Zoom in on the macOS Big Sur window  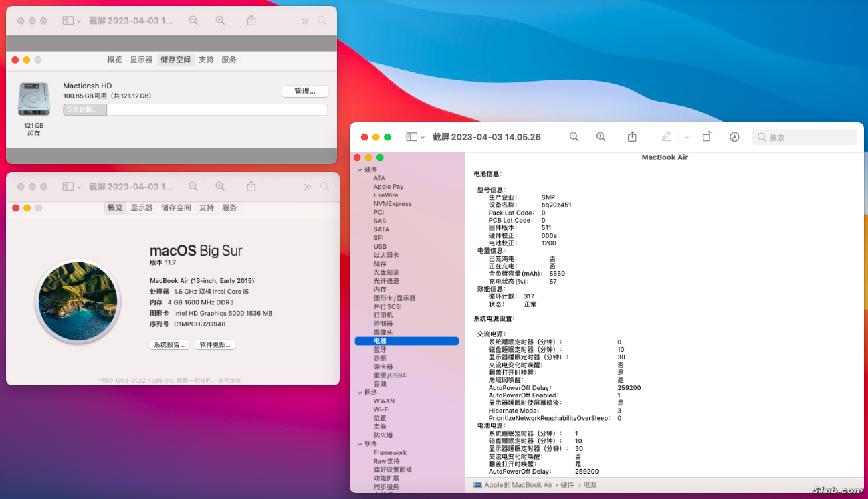tap(220, 187)
